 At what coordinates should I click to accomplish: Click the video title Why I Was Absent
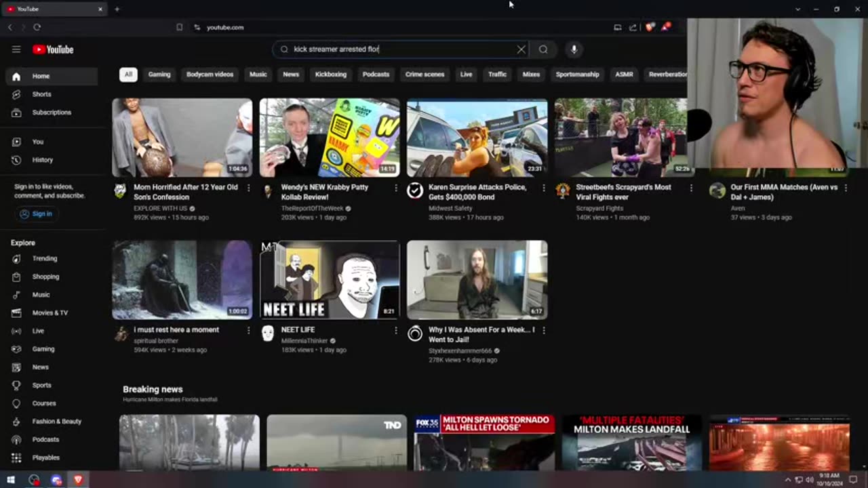481,335
